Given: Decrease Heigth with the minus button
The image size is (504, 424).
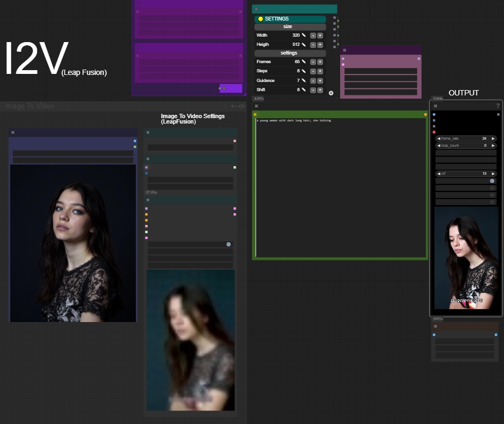Looking at the screenshot, I should 313,45.
